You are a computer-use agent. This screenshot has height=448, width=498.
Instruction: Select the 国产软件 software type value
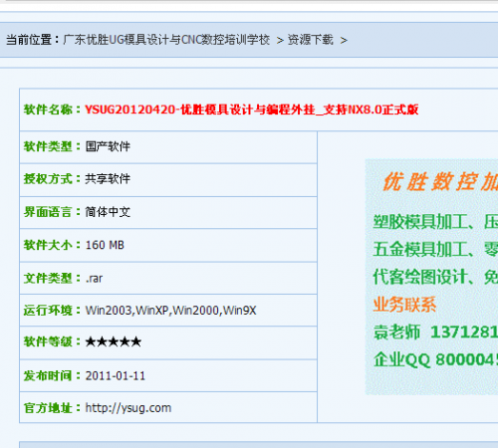pyautogui.click(x=108, y=146)
